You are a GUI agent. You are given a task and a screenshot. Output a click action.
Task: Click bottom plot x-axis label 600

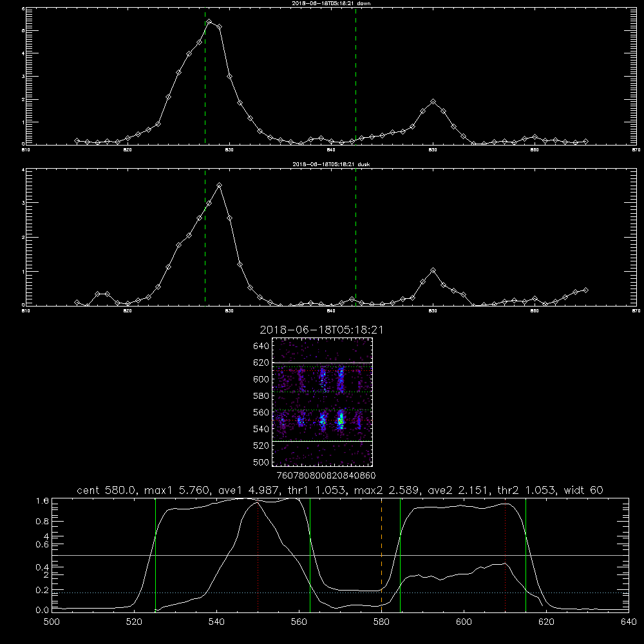pos(464,622)
